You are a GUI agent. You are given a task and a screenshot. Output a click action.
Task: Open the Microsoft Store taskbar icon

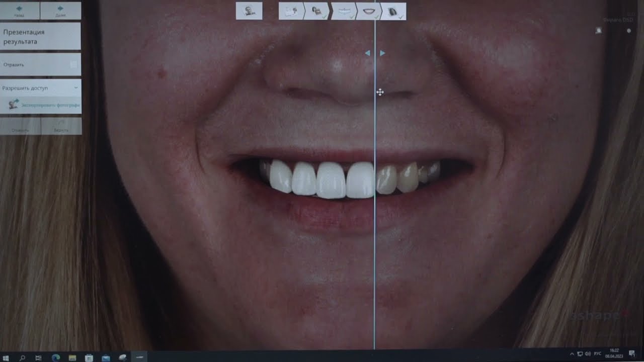click(x=89, y=357)
